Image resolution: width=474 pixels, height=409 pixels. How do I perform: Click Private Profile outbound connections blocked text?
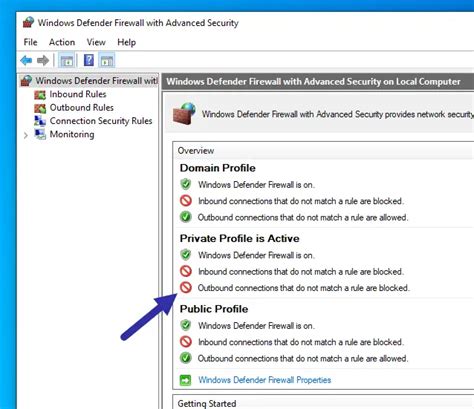coord(303,288)
